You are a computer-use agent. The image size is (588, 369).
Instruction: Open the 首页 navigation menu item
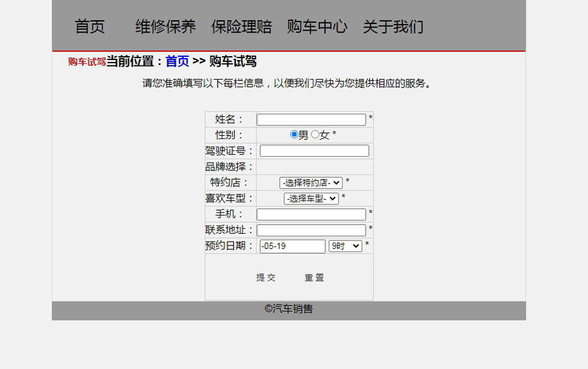click(x=90, y=27)
